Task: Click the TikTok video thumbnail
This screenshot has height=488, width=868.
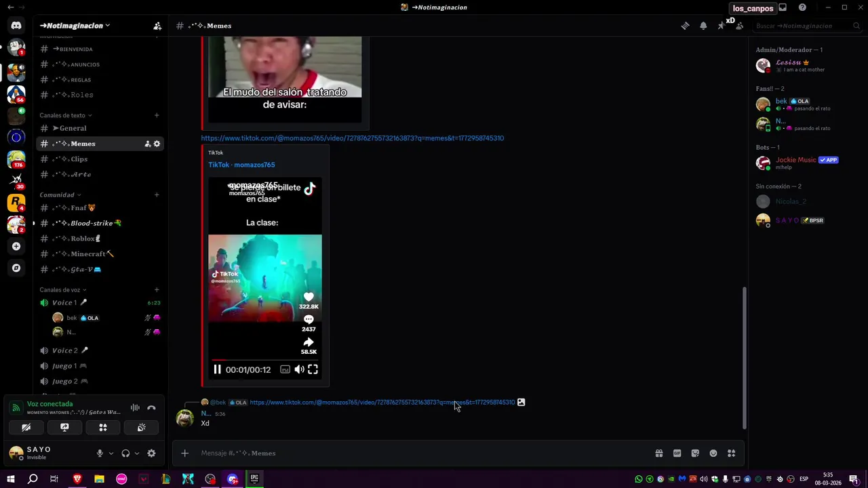Action: pyautogui.click(x=265, y=278)
